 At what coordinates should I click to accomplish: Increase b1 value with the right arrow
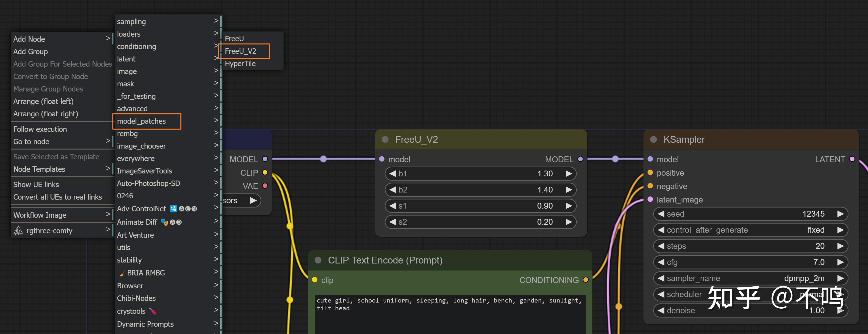[x=569, y=173]
